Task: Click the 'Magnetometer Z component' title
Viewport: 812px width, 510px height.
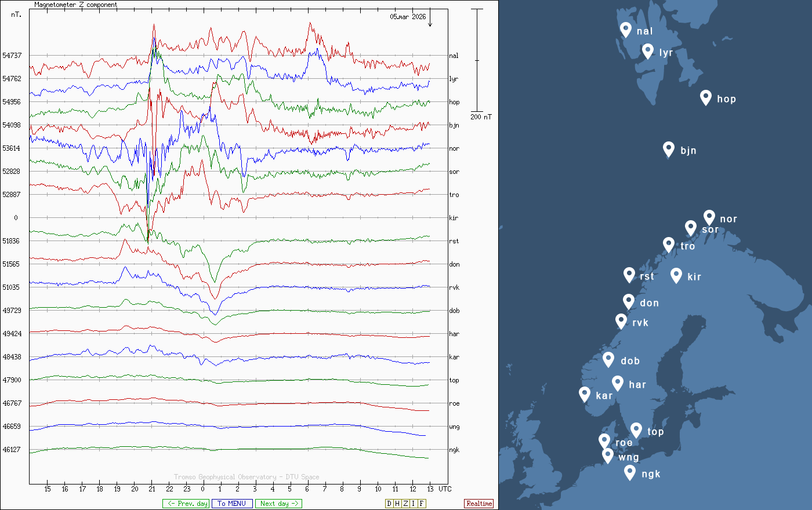Action: (x=75, y=5)
